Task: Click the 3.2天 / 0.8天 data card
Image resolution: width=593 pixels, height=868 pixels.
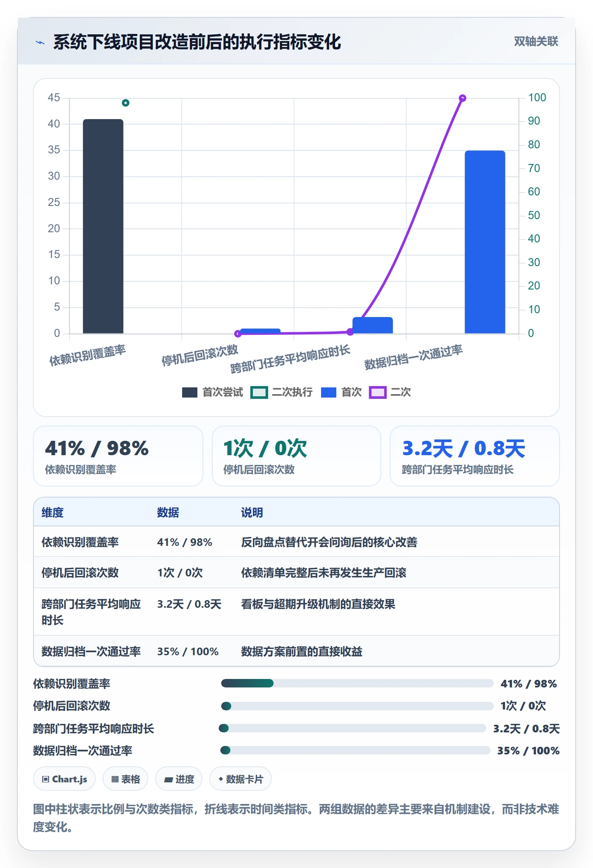Action: (475, 456)
